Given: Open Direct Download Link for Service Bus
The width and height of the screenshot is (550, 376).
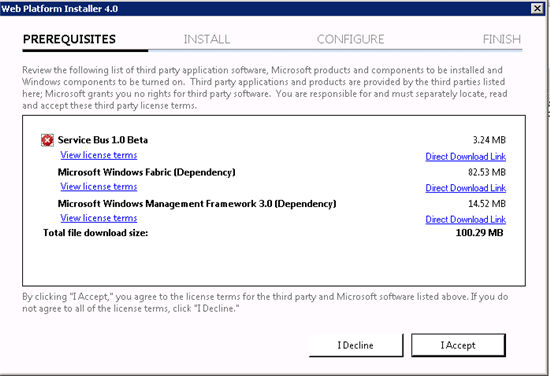Looking at the screenshot, I should pos(465,156).
